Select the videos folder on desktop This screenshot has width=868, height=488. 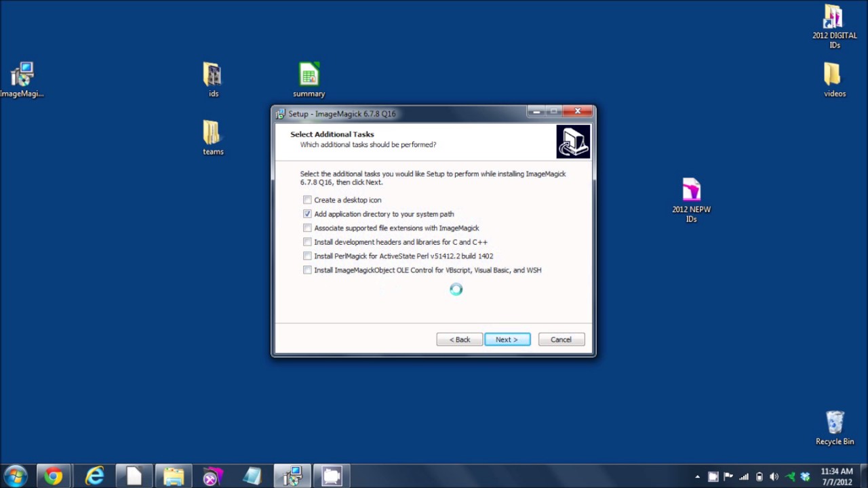[x=834, y=80]
